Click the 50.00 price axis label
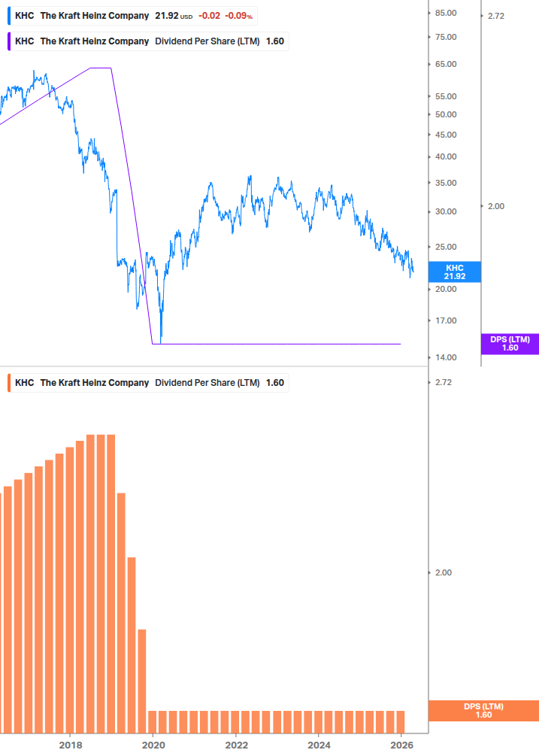Viewport: 539px width, 756px height. point(446,115)
